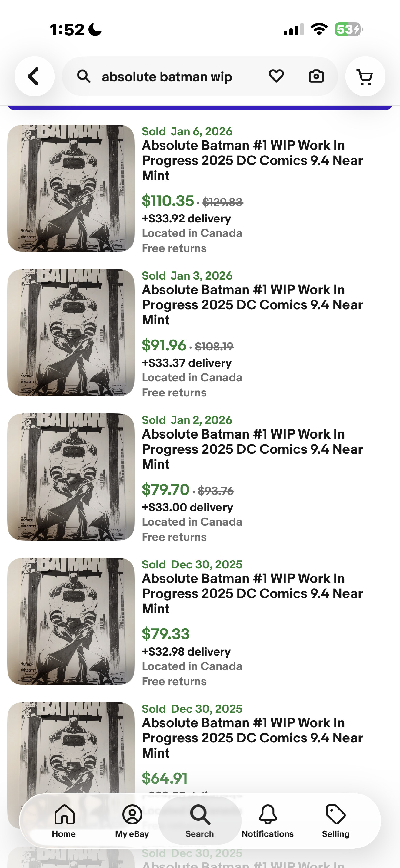Tap the thumbnail of the $79.70 listing

tap(71, 476)
